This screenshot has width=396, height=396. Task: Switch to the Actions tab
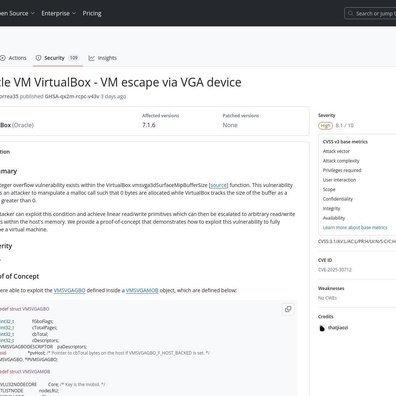pyautogui.click(x=13, y=58)
